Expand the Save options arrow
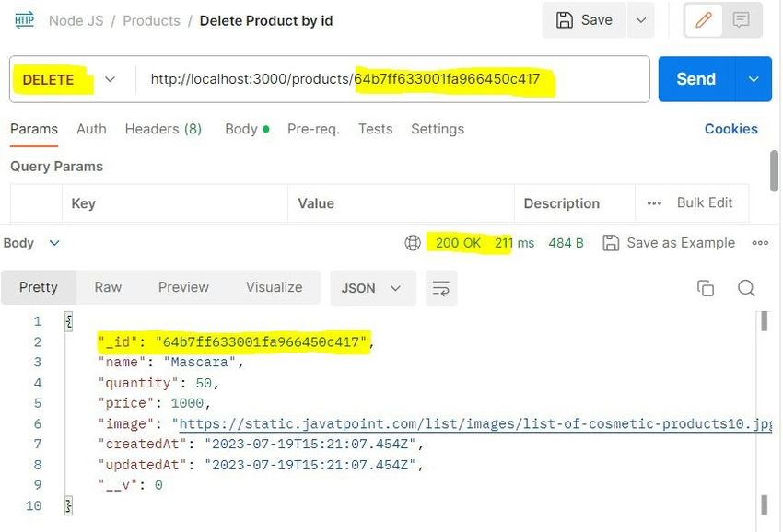Image resolution: width=783 pixels, height=532 pixels. [640, 20]
